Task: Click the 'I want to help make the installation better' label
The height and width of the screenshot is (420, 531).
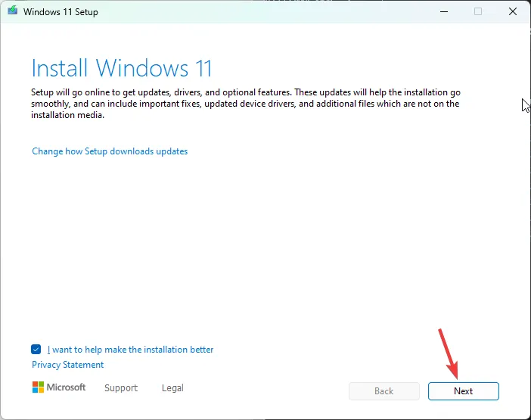Action: coord(130,350)
